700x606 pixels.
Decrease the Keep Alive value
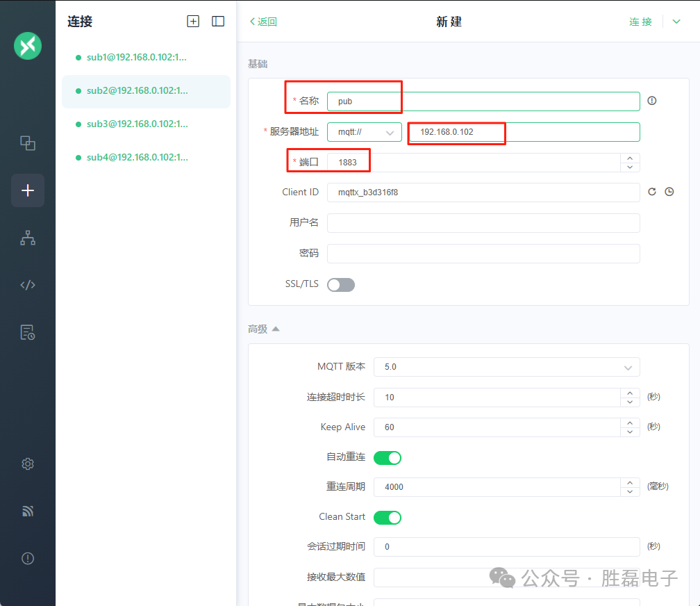pyautogui.click(x=630, y=432)
